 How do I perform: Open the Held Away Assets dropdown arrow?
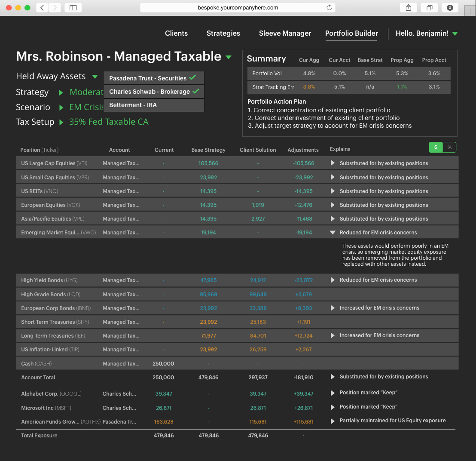(95, 77)
